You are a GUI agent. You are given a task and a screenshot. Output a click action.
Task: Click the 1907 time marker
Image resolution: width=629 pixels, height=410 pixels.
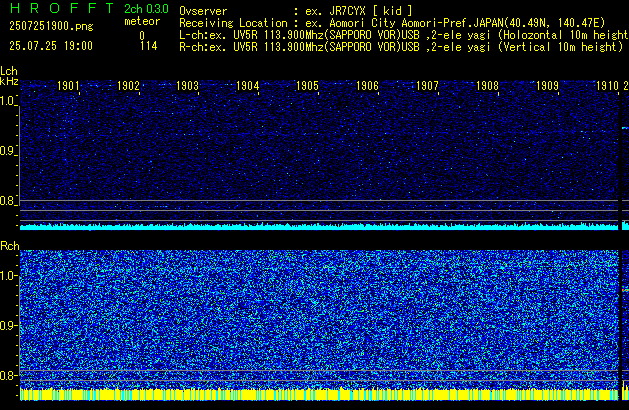point(428,86)
